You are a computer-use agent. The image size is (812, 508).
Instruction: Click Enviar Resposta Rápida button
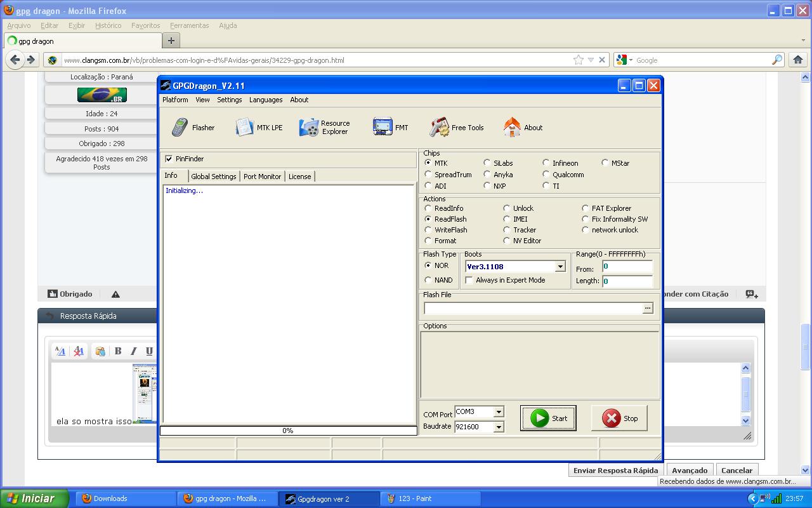[615, 471]
